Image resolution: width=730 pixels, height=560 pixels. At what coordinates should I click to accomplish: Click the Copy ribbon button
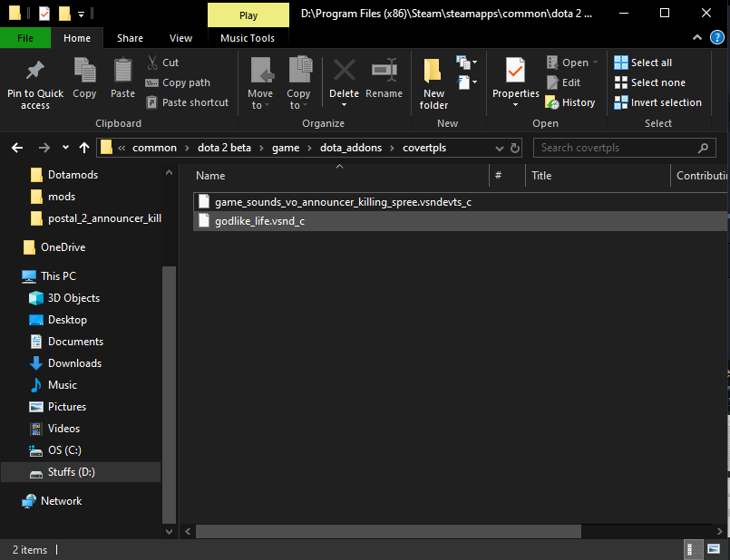pyautogui.click(x=84, y=79)
